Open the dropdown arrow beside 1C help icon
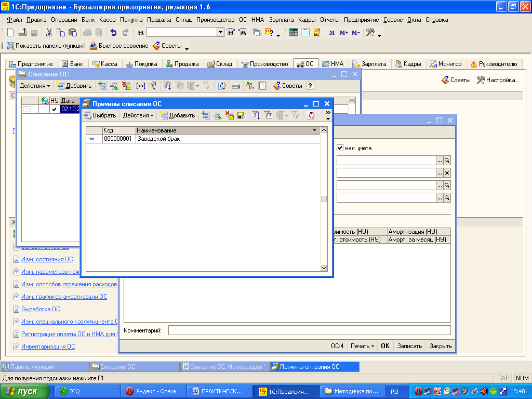This screenshot has width=532, height=399. (278, 35)
